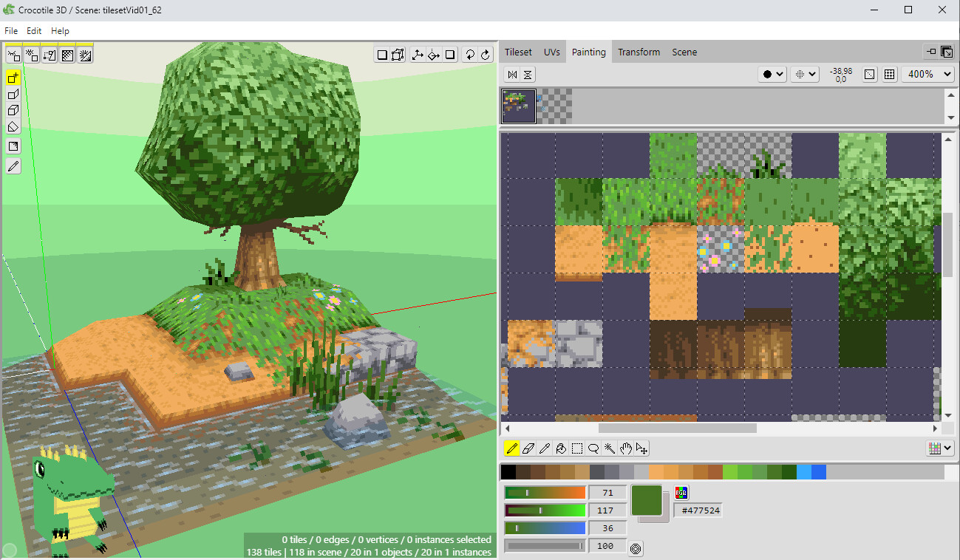The width and height of the screenshot is (960, 560).
Task: Select the Magic Wand selection tool
Action: tap(609, 448)
